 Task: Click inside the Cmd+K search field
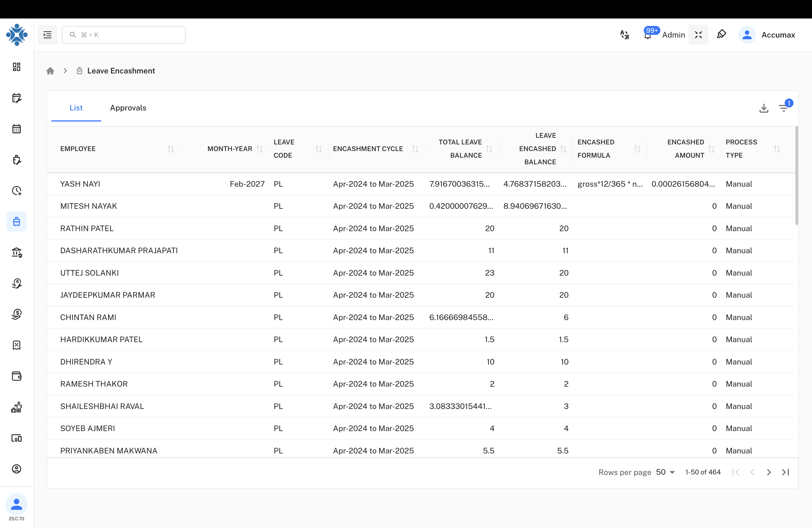[x=123, y=35]
